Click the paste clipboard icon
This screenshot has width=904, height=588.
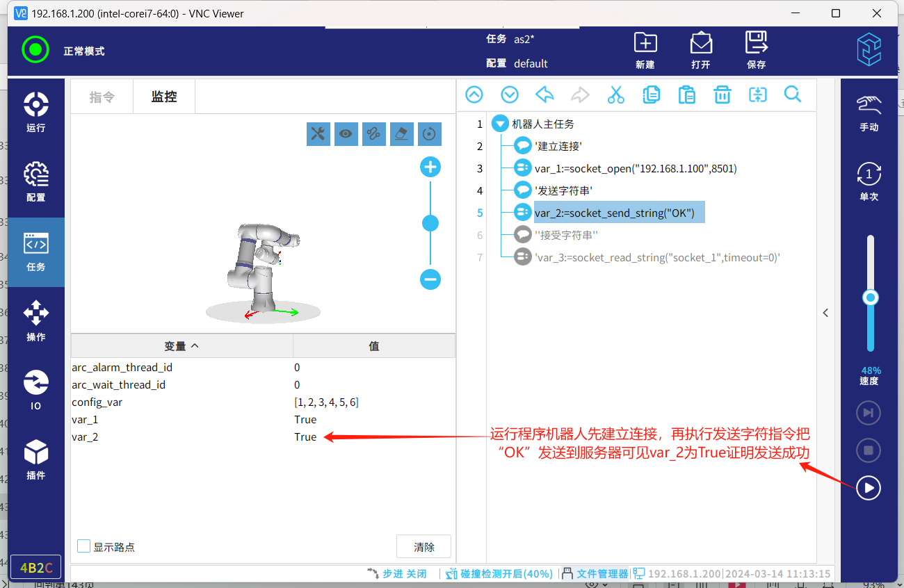(x=686, y=95)
